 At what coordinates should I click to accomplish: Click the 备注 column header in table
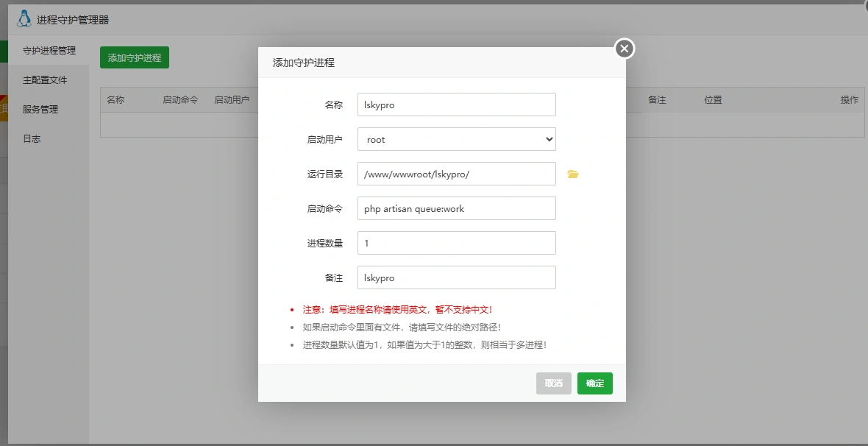(657, 100)
